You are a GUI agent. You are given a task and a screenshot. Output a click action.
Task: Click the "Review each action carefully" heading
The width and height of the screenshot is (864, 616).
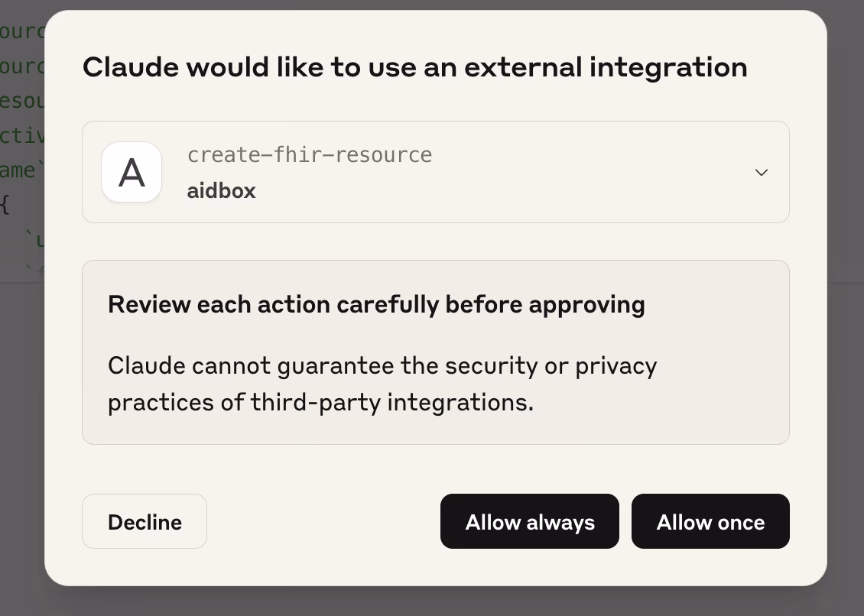click(376, 304)
